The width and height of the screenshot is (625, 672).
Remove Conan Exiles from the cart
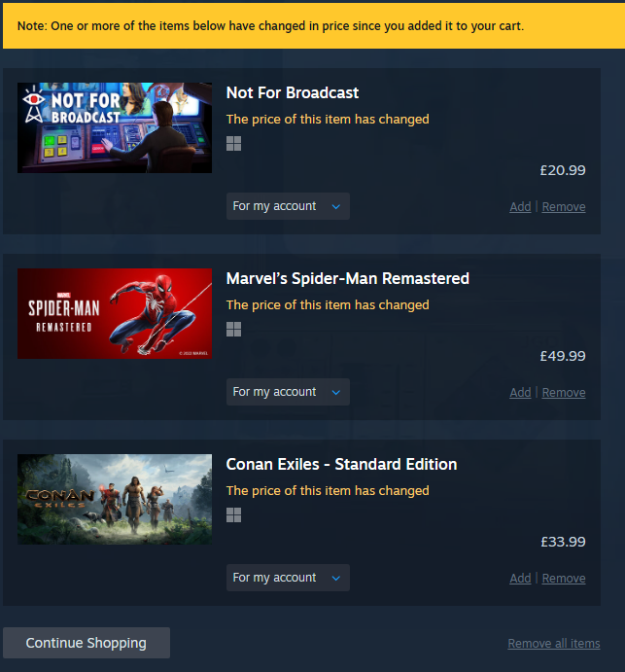click(564, 578)
